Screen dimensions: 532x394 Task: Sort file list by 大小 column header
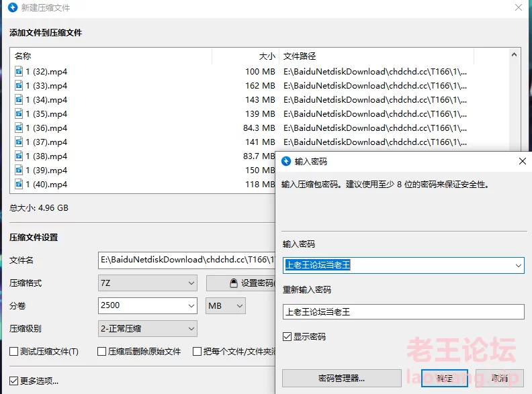pyautogui.click(x=267, y=56)
